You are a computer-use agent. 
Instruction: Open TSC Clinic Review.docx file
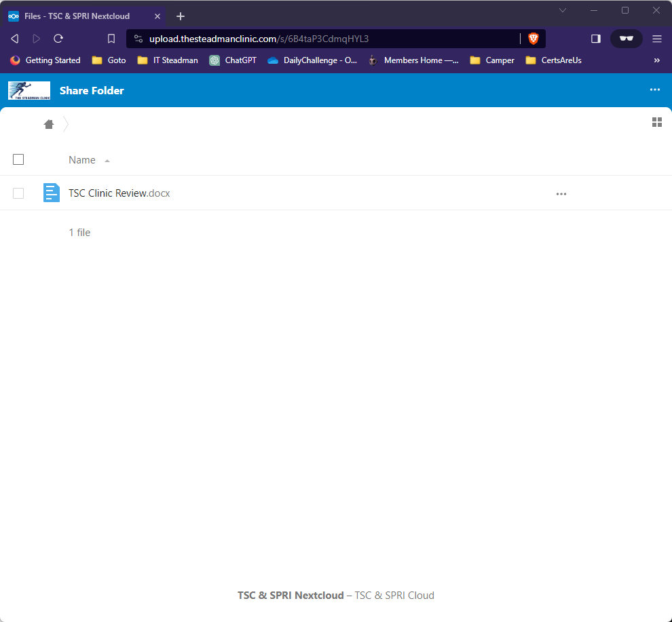pos(119,193)
